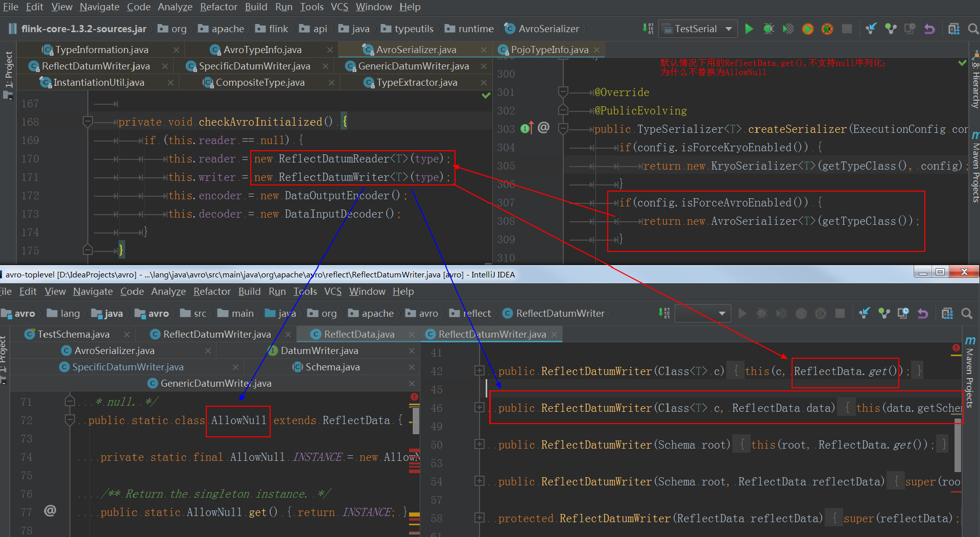
Task: Open VCS menu in flink window
Action: pyautogui.click(x=339, y=7)
